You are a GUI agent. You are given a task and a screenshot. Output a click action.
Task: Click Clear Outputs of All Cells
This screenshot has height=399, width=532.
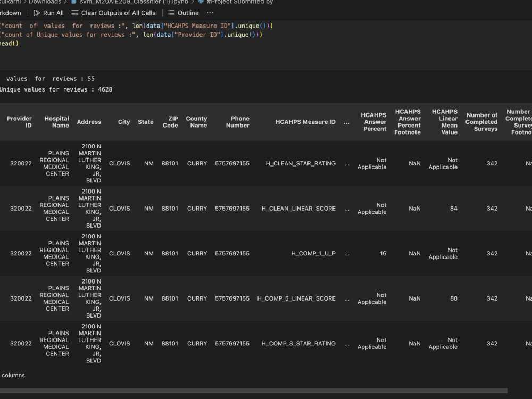(113, 13)
